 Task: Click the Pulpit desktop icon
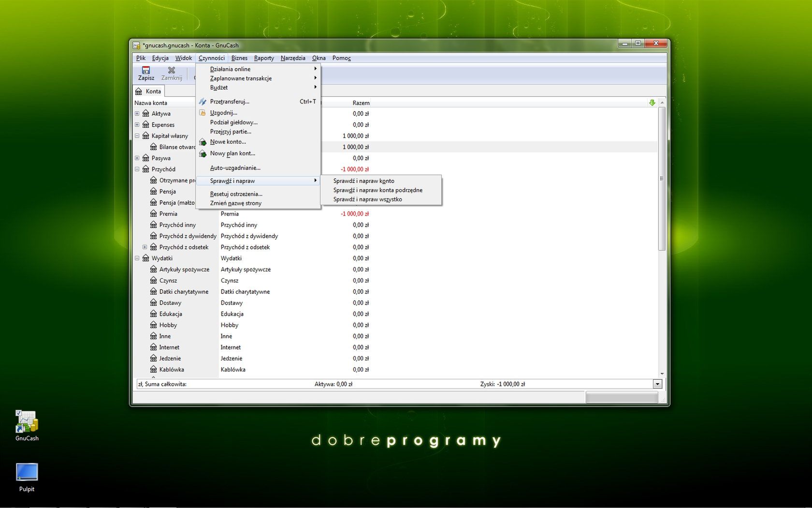click(x=27, y=472)
